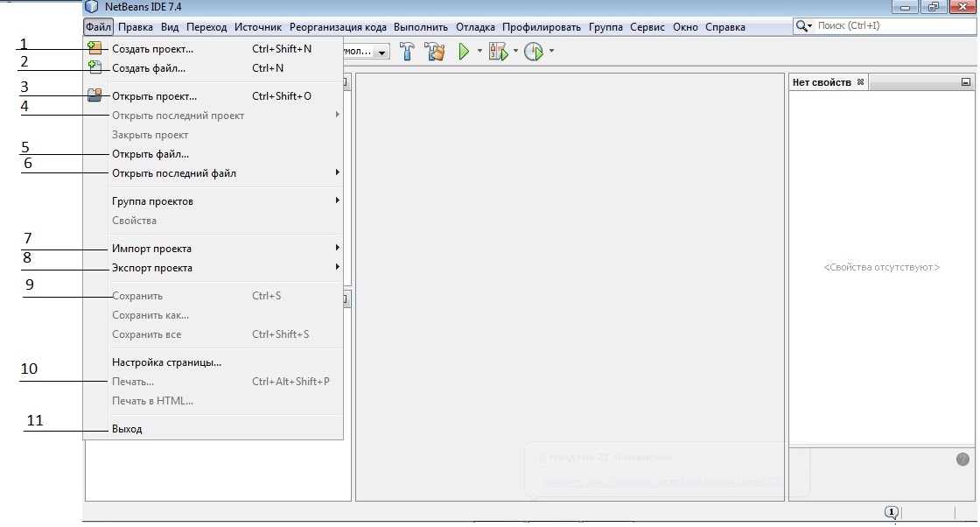Click the 'Файл' menu bar item
The width and height of the screenshot is (980, 527).
pyautogui.click(x=98, y=27)
